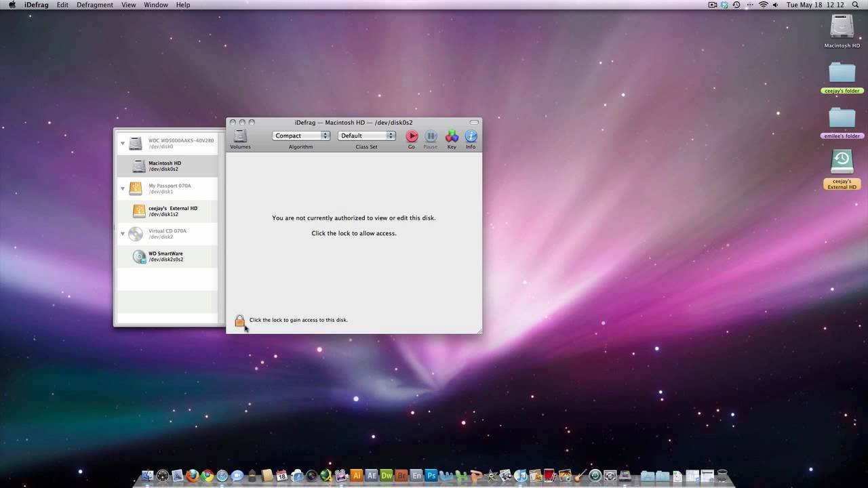Viewport: 868px width, 488px height.
Task: Collapse the WDC WD5000AAKS disk group
Action: (123, 143)
